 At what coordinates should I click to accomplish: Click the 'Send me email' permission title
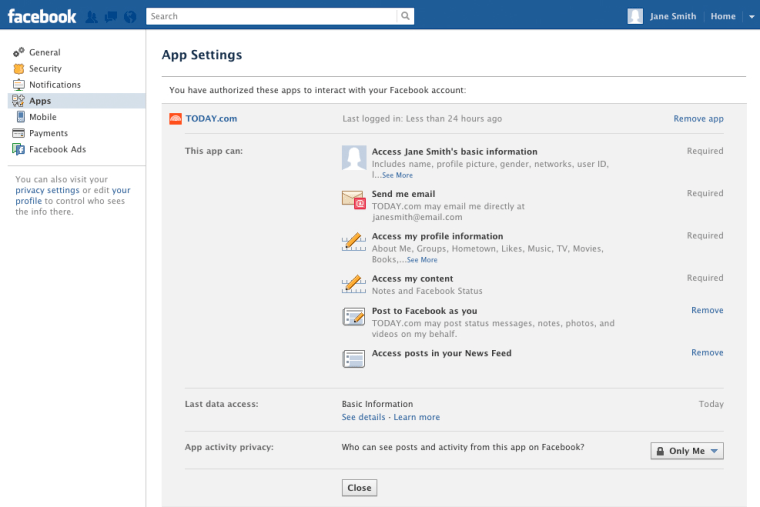403,194
